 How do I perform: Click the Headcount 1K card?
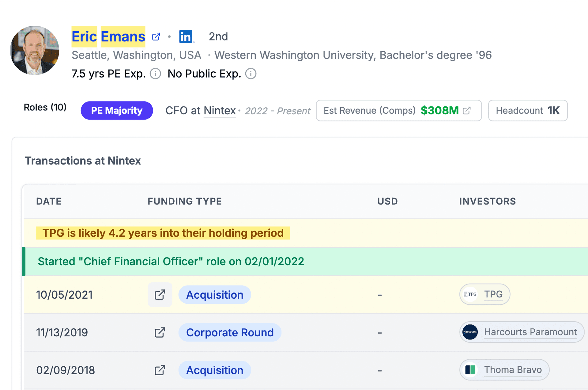tap(528, 110)
